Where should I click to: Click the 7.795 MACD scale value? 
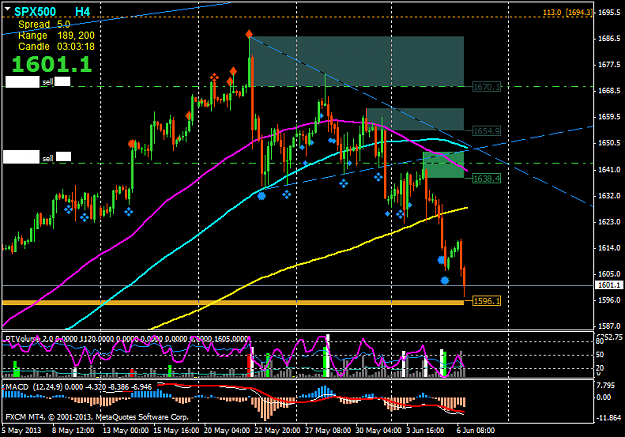coord(606,386)
